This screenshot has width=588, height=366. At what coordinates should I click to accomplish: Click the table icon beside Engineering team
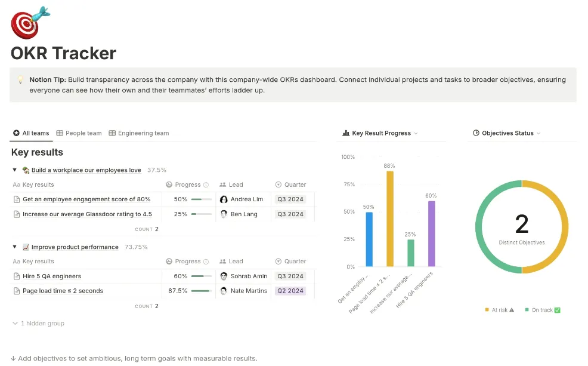click(112, 133)
